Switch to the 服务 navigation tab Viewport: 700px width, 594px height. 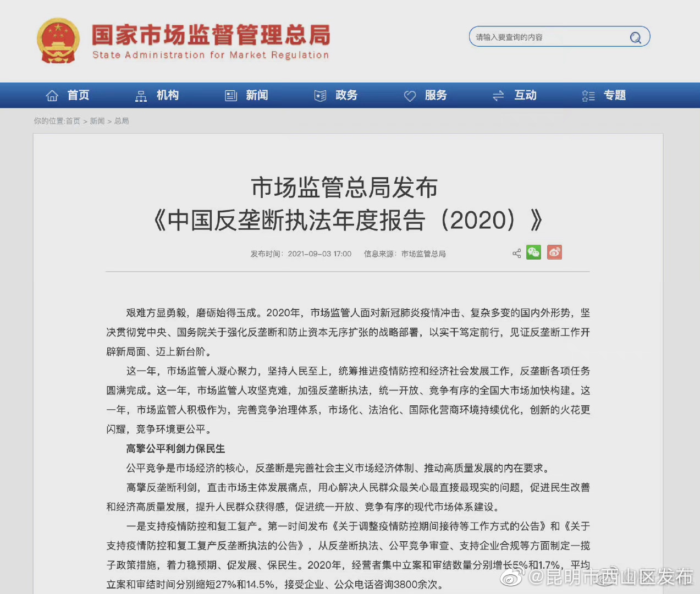[x=436, y=95]
